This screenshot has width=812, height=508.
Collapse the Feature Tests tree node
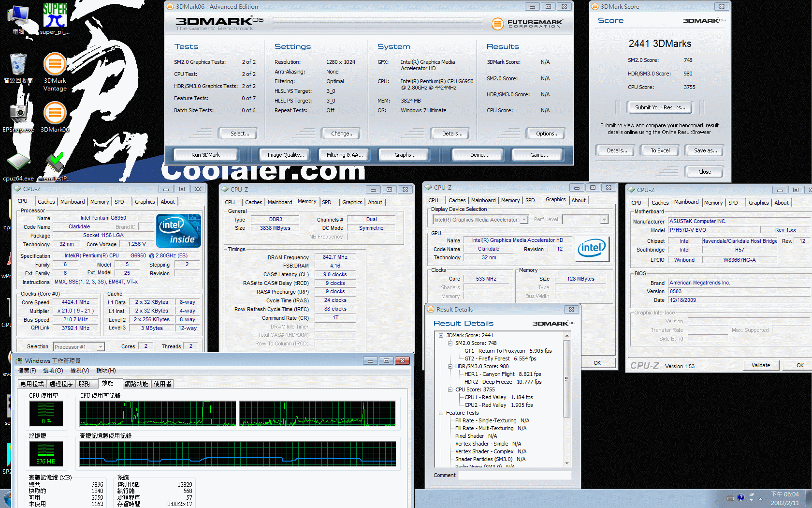tap(441, 413)
